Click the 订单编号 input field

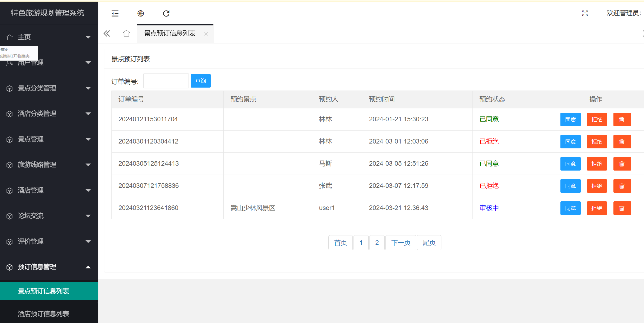[x=166, y=81]
